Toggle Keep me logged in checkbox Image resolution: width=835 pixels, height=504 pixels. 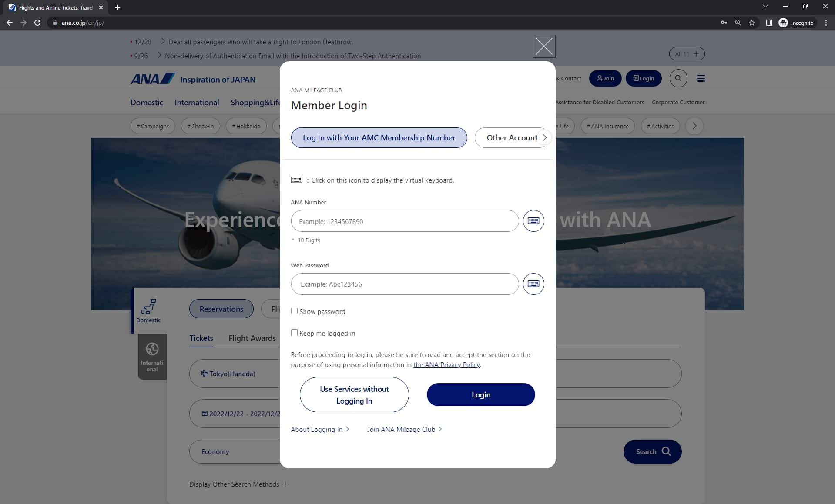click(x=294, y=333)
